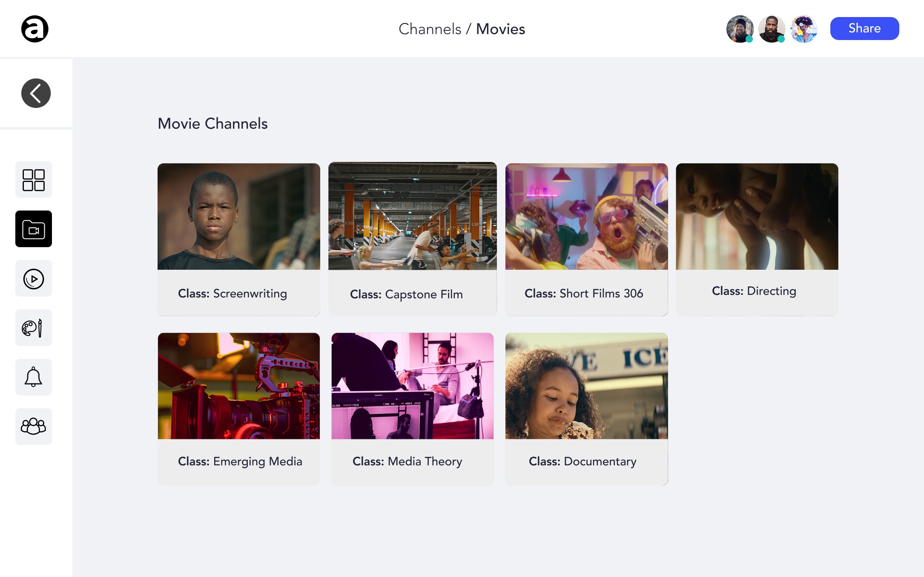This screenshot has width=924, height=577.
Task: Open the Class: Screenwriting channel card
Action: tap(239, 239)
